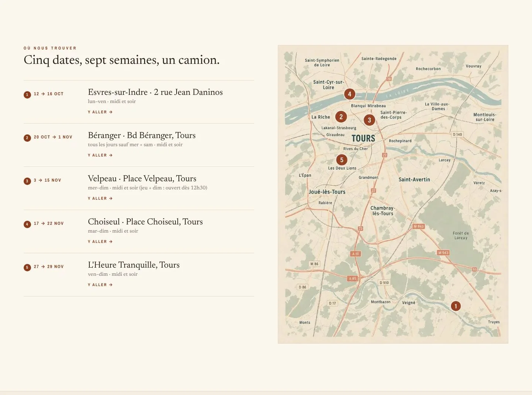
Task: Click the OÙ NOUS TROUVER eyebrow text
Action: (x=50, y=48)
